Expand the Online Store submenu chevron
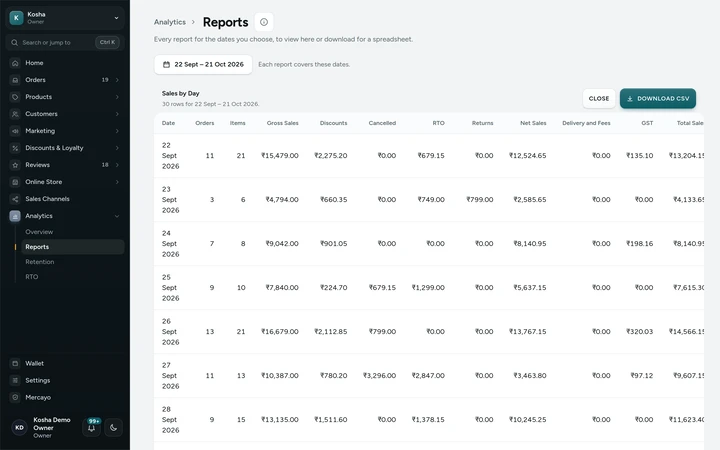 point(117,182)
